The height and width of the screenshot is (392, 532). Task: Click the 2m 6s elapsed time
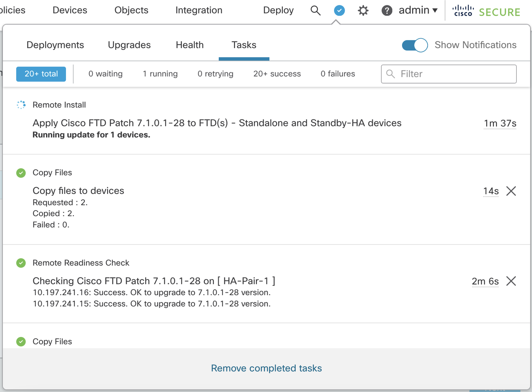tap(485, 281)
